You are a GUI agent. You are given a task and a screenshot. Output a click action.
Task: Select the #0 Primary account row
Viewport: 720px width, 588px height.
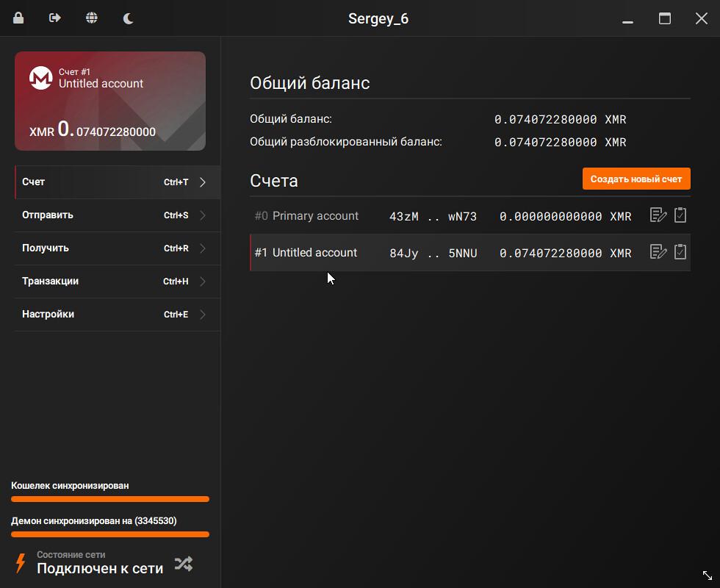click(x=441, y=216)
